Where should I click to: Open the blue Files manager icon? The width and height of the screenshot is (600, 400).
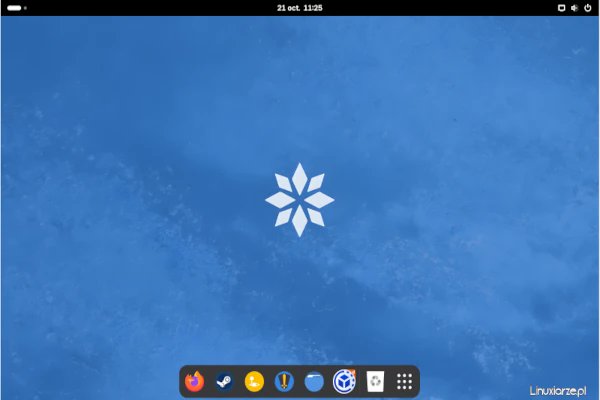[x=314, y=382]
